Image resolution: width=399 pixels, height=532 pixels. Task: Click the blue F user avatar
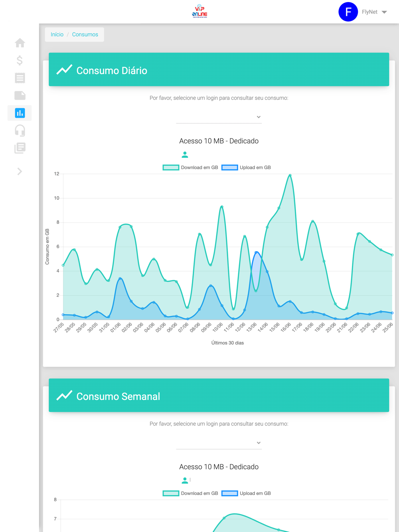[348, 12]
